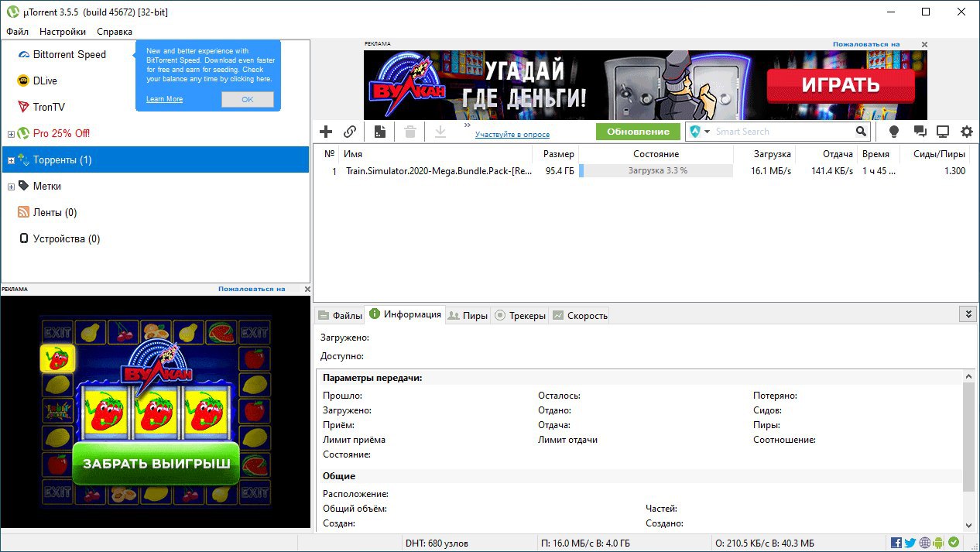Image resolution: width=980 pixels, height=552 pixels.
Task: Click the torrent's Загрузка 3.3 % progress bar
Action: tap(656, 171)
